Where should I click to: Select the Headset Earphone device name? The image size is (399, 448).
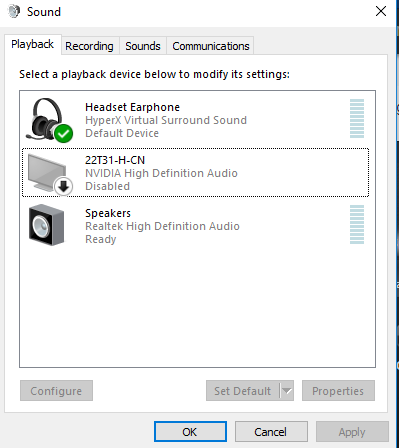pyautogui.click(x=132, y=107)
